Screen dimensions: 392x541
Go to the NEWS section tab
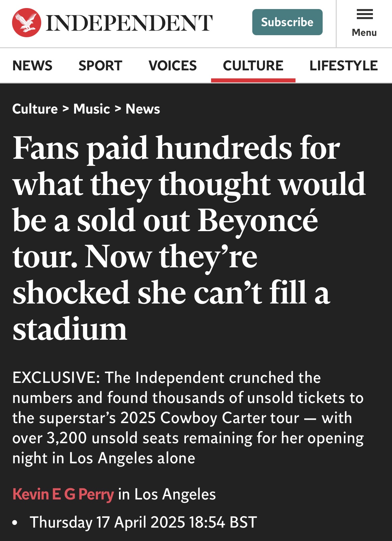pos(32,66)
